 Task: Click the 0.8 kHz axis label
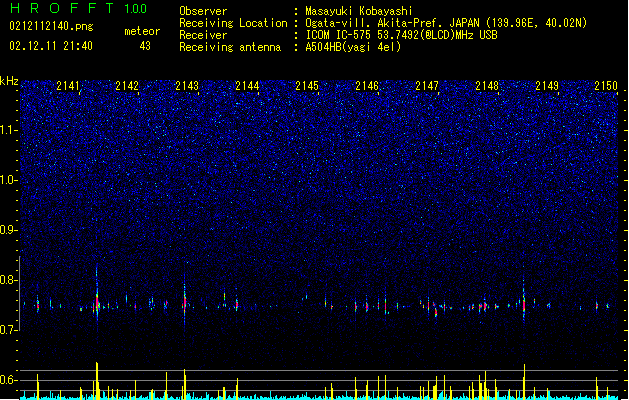(x=8, y=280)
